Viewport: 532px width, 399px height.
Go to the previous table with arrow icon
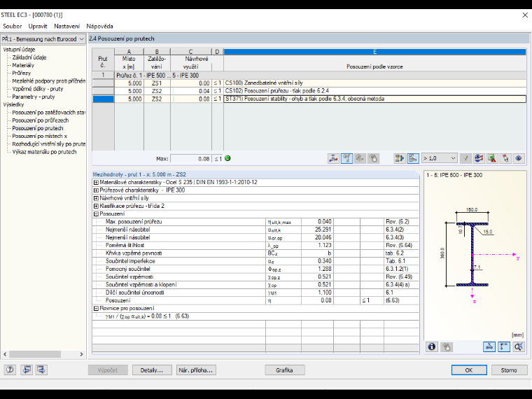point(26,370)
